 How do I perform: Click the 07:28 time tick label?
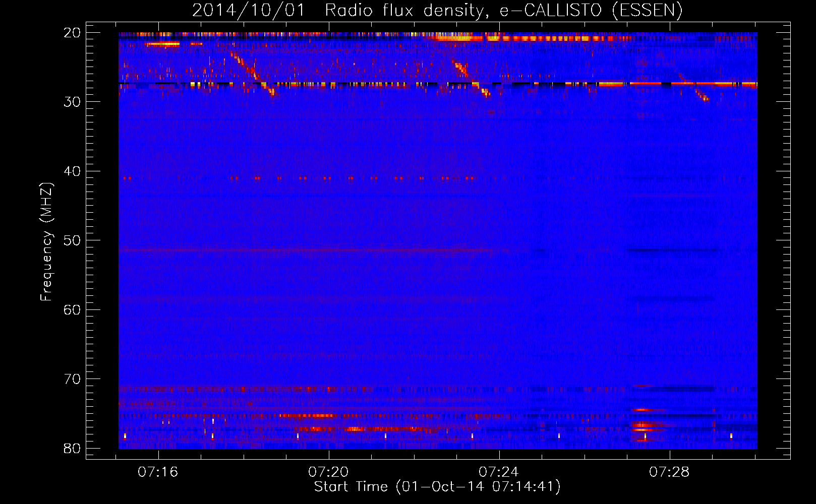tap(669, 472)
